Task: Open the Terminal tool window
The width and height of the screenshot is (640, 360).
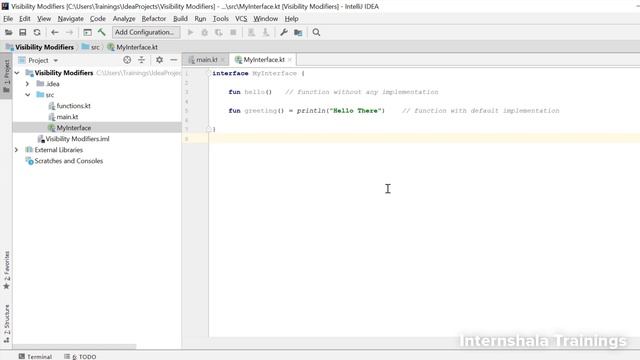Action: 35,356
